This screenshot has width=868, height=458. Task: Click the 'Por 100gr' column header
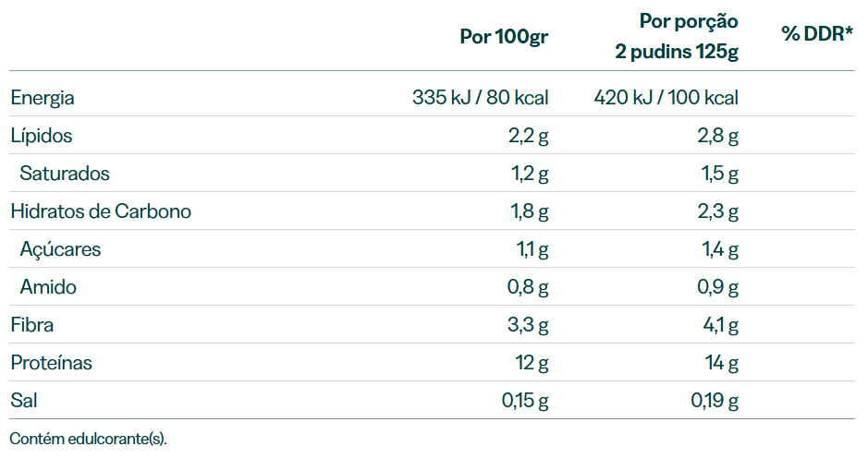(504, 37)
